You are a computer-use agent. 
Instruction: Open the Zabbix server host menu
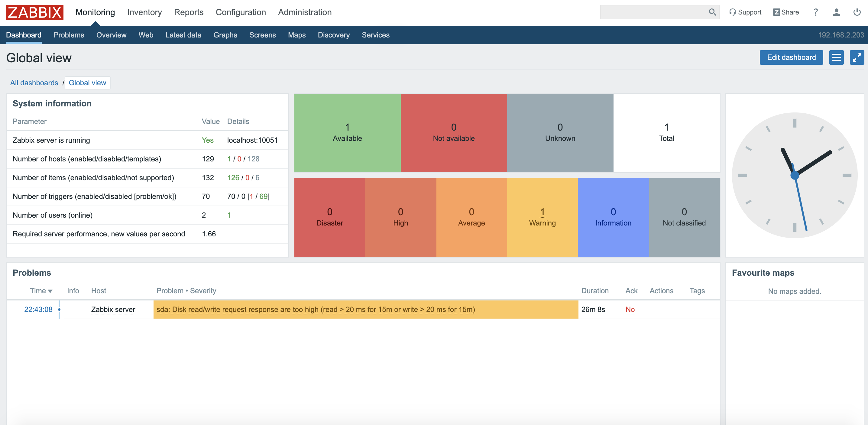click(x=113, y=310)
